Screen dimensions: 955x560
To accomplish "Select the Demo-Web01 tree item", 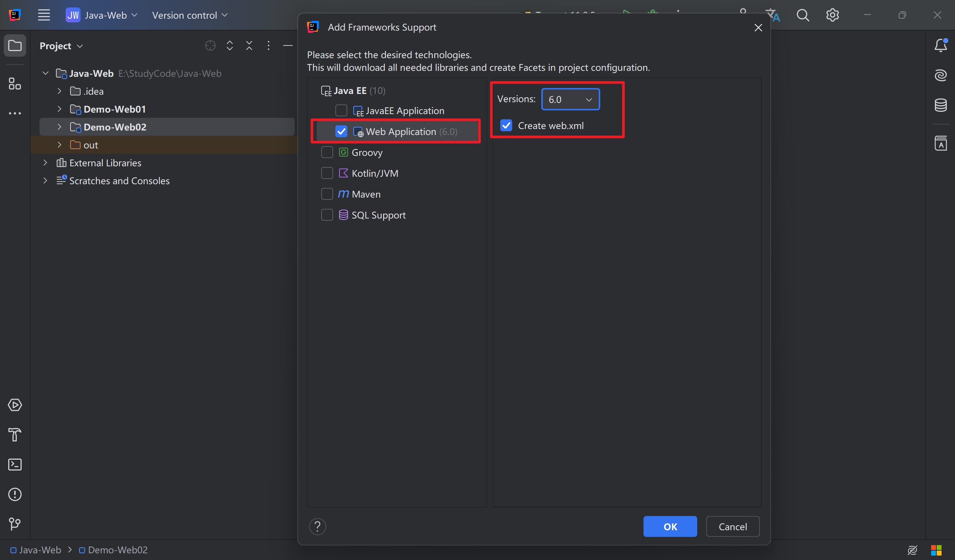I will click(115, 109).
